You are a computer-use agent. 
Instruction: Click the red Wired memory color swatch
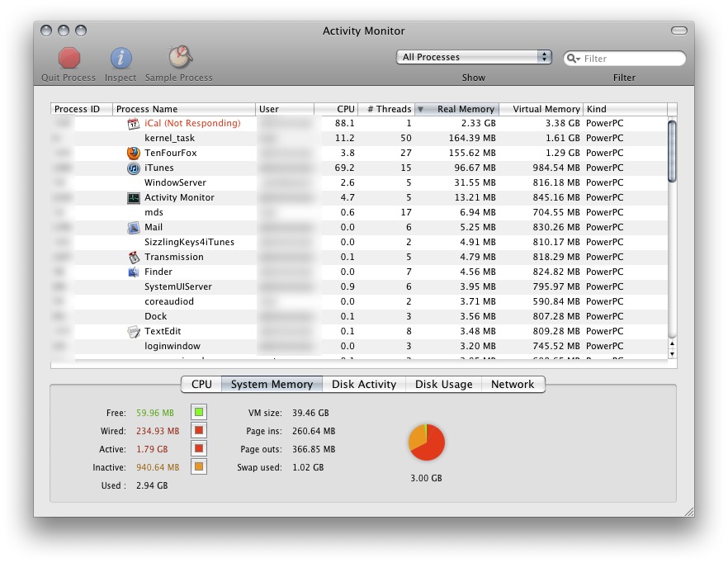coord(199,430)
